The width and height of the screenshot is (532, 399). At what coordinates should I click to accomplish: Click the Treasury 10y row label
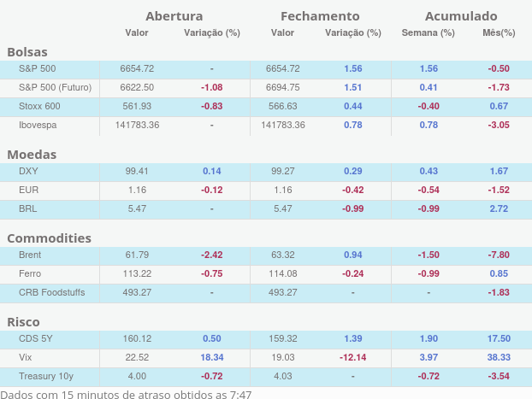45,376
